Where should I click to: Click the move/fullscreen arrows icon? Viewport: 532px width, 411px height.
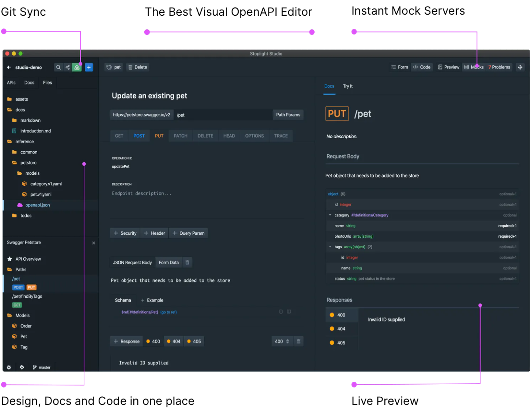[x=520, y=67]
